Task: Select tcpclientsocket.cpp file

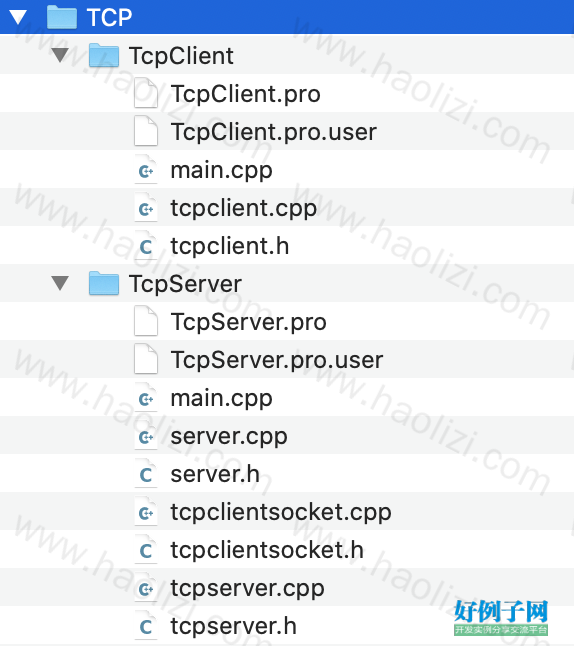Action: [x=287, y=512]
